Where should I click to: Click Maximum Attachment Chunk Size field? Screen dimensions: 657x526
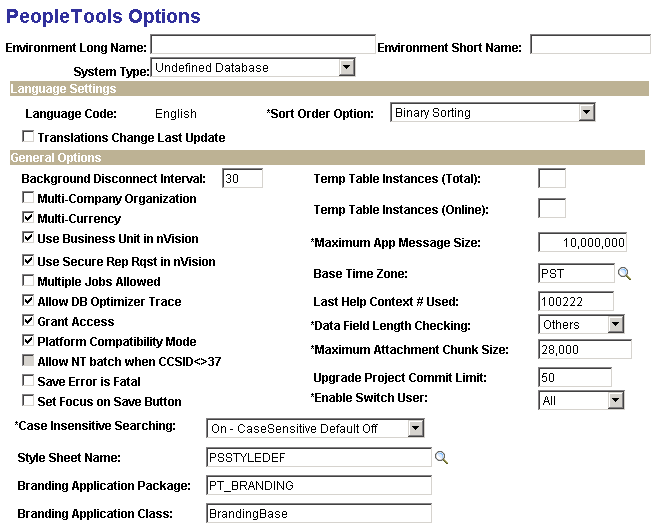585,349
